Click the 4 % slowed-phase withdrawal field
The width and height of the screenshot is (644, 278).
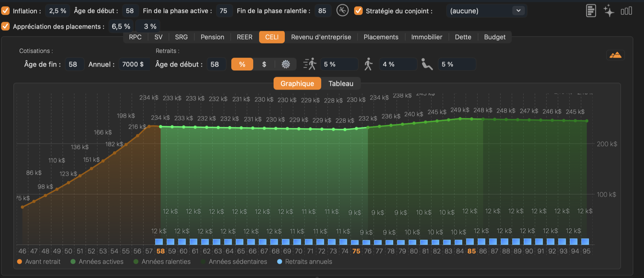[398, 64]
